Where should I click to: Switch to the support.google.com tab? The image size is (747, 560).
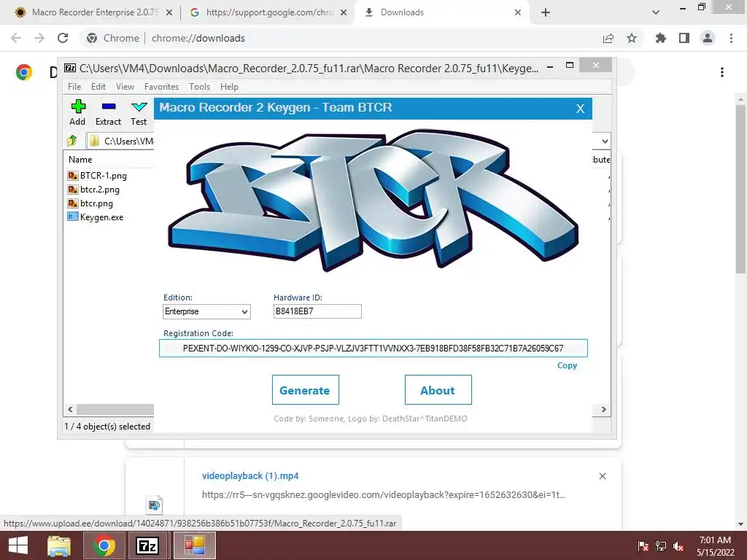pyautogui.click(x=269, y=12)
